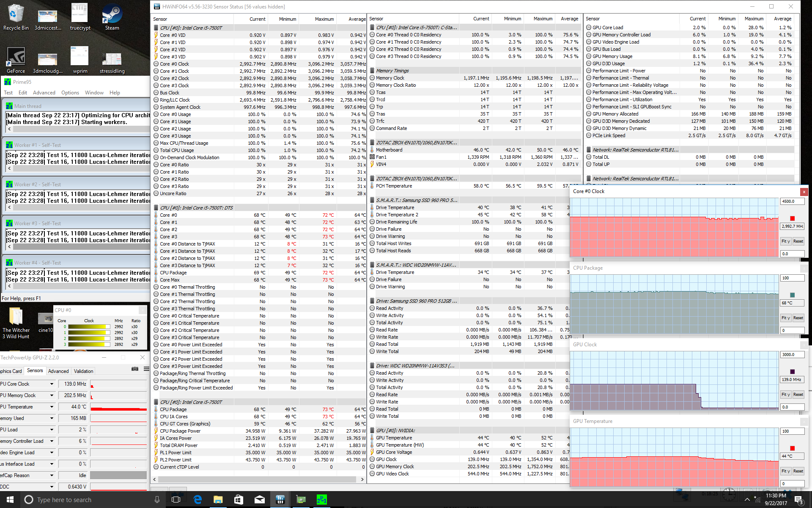Screen dimensions: 812x508
Task: Open the GeForce desktop icon
Action: (x=16, y=60)
